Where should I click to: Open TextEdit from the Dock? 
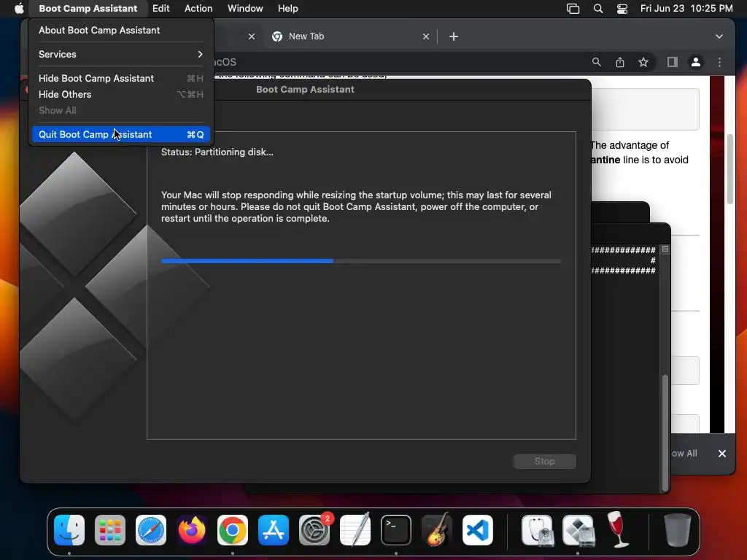(355, 530)
